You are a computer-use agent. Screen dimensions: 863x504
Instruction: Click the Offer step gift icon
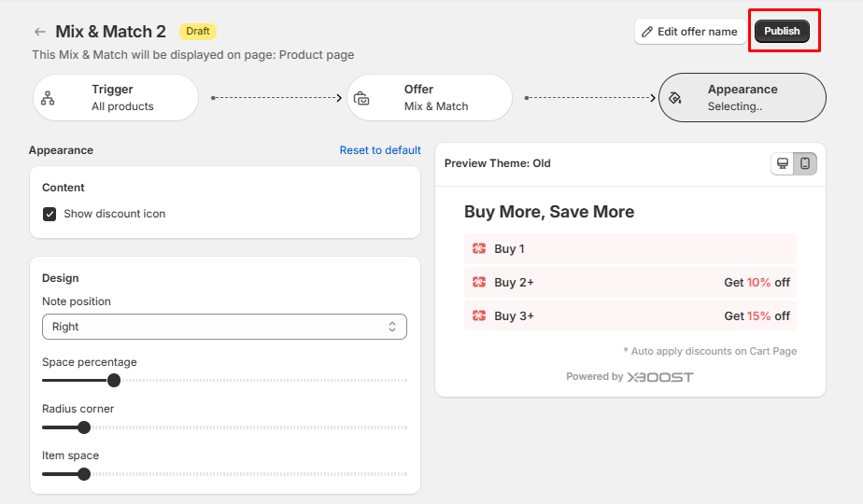click(361, 98)
